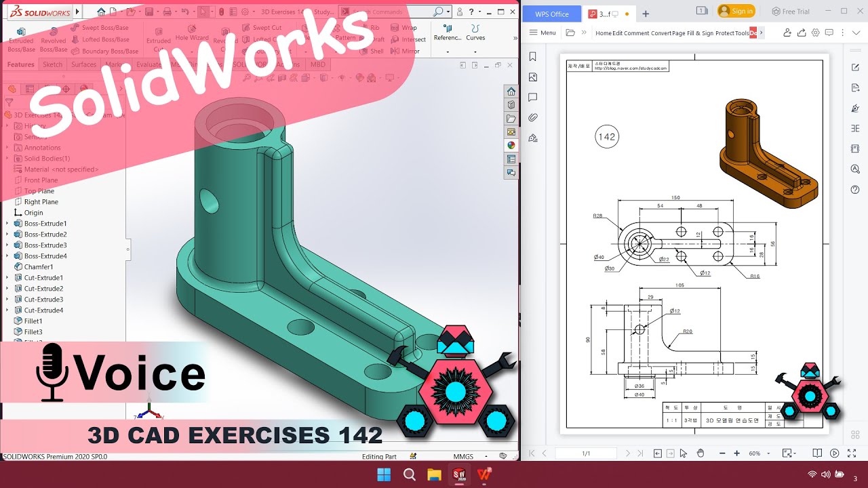Screen dimensions: 868x488
Task: Go to next page in WPS
Action: pyautogui.click(x=628, y=453)
